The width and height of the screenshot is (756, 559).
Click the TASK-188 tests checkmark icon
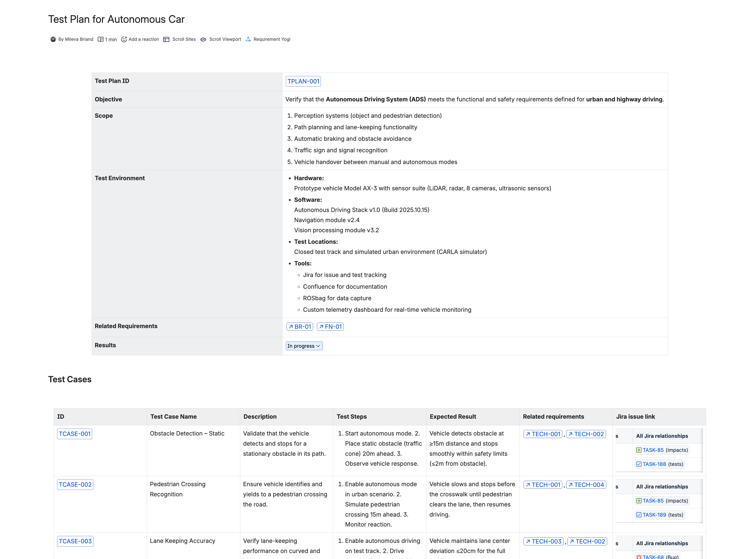pos(639,464)
